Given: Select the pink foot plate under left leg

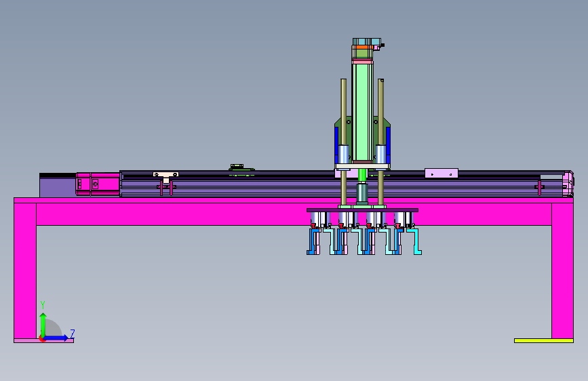Looking at the screenshot, I should coord(43,340).
